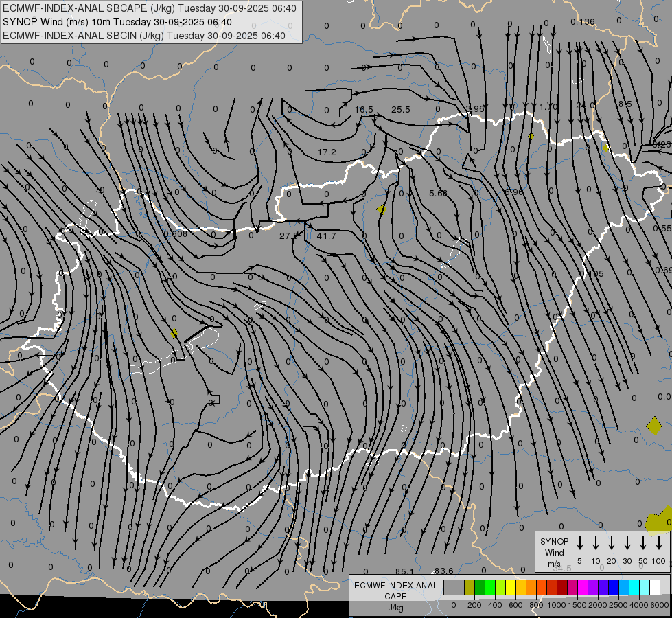Click the 17.2 CAPE value
The image size is (672, 618).
pyautogui.click(x=327, y=152)
